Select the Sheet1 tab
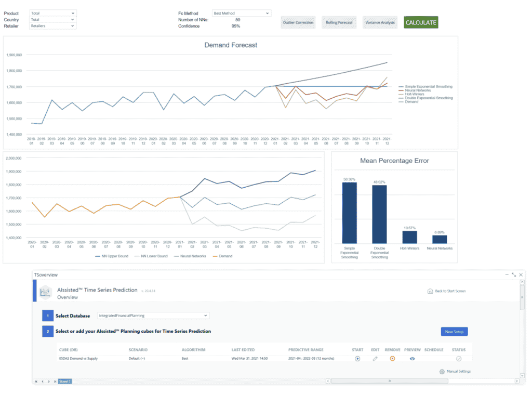The image size is (532, 393). [x=64, y=382]
